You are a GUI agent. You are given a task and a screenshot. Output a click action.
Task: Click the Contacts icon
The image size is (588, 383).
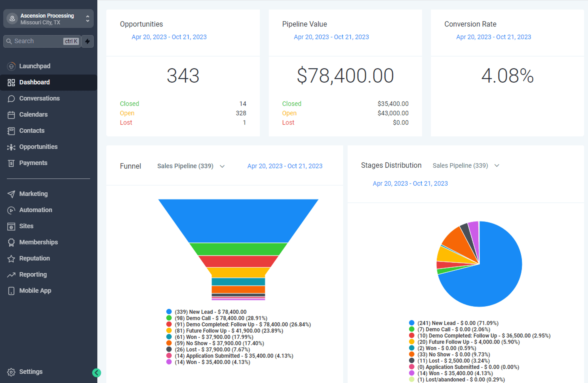[11, 131]
